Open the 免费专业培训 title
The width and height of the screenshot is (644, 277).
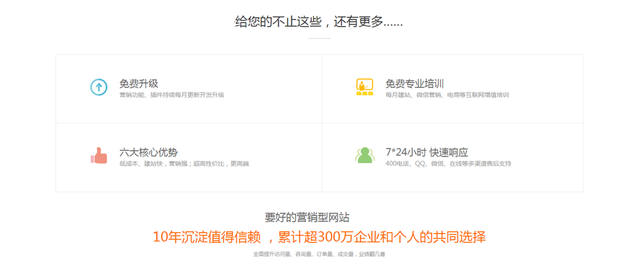click(x=414, y=84)
